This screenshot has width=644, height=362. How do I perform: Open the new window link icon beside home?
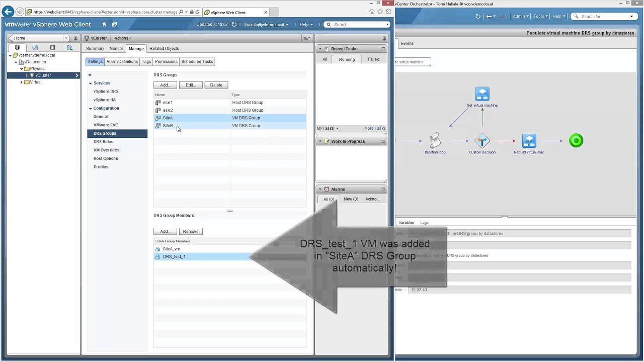pyautogui.click(x=114, y=24)
